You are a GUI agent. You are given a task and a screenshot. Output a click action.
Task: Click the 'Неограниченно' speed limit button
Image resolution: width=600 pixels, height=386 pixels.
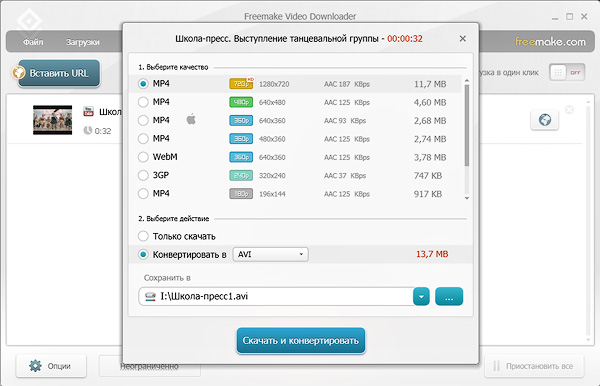click(x=150, y=366)
